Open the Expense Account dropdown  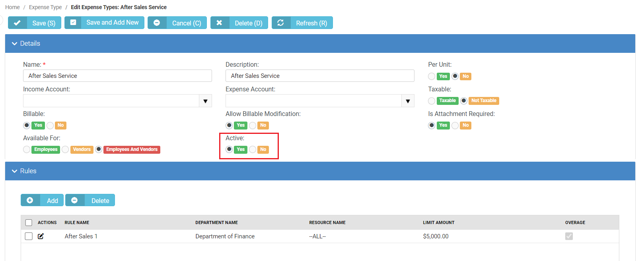[408, 101]
